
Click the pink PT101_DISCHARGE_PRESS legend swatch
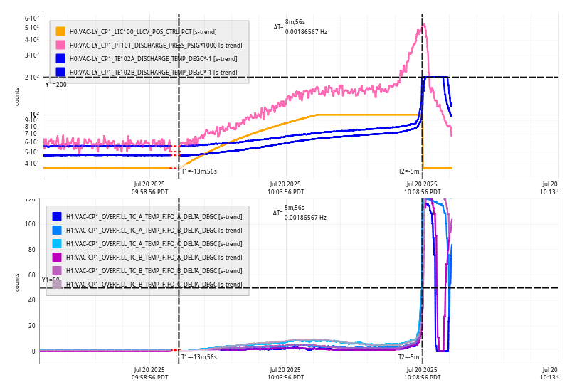pos(60,45)
